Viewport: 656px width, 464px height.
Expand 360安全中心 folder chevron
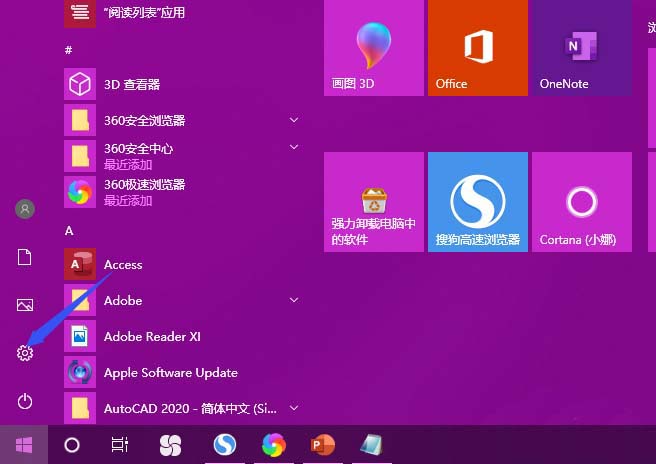click(x=294, y=147)
